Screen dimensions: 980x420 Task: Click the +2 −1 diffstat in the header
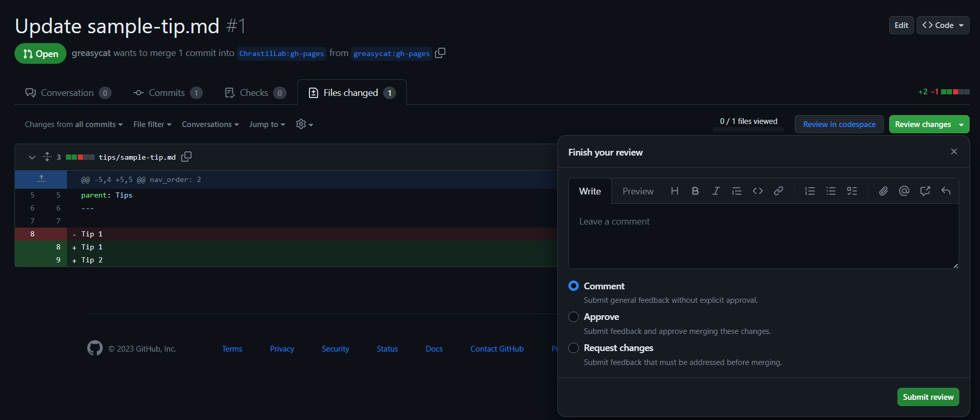click(x=944, y=92)
